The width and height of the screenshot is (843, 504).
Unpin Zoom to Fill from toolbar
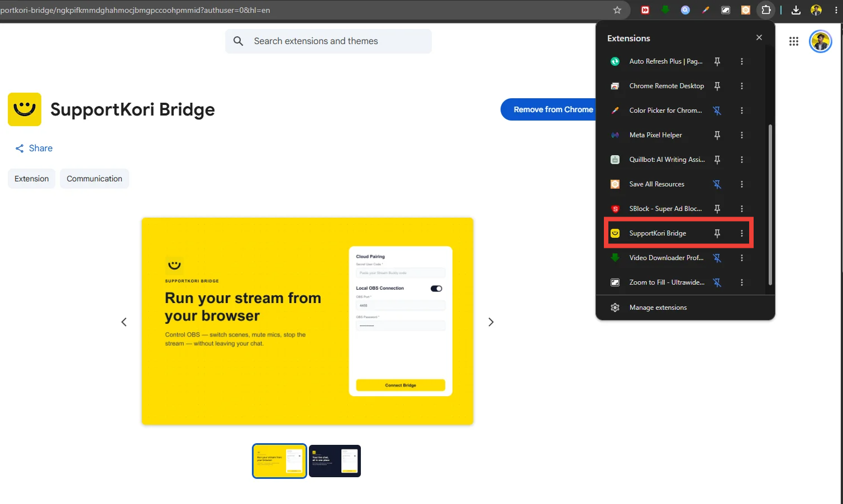click(717, 282)
